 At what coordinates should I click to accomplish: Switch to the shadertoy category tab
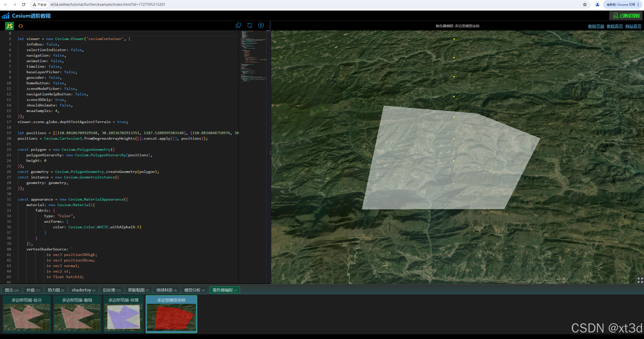[83, 290]
